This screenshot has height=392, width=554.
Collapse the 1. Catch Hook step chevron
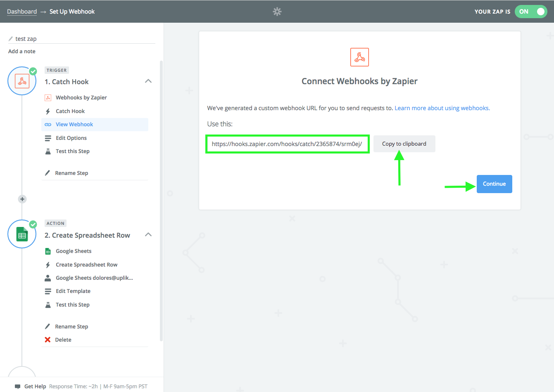pyautogui.click(x=148, y=81)
